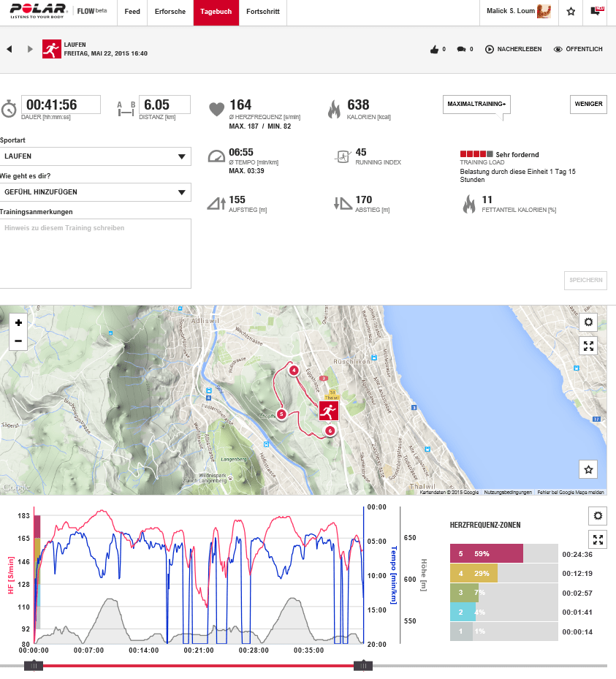Image resolution: width=616 pixels, height=679 pixels.
Task: Click the Weniger button
Action: pyautogui.click(x=588, y=105)
